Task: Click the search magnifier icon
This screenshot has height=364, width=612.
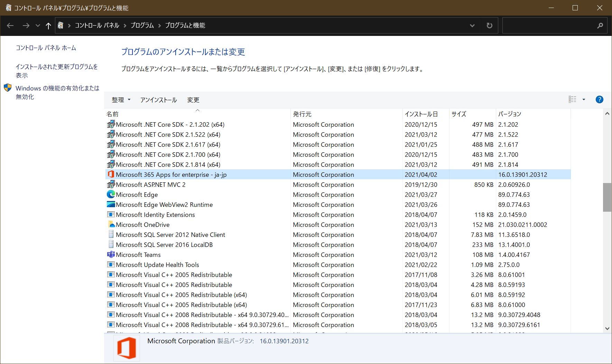Action: tap(600, 25)
